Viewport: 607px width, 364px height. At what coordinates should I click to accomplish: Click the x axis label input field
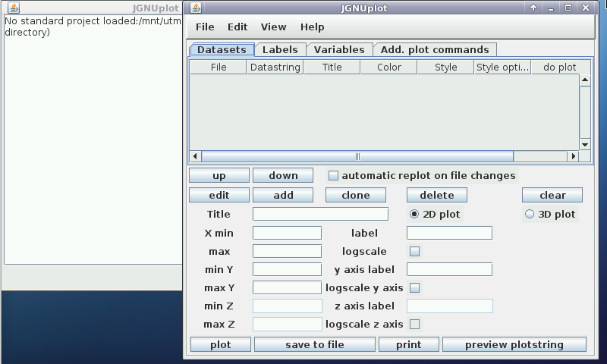pos(449,233)
